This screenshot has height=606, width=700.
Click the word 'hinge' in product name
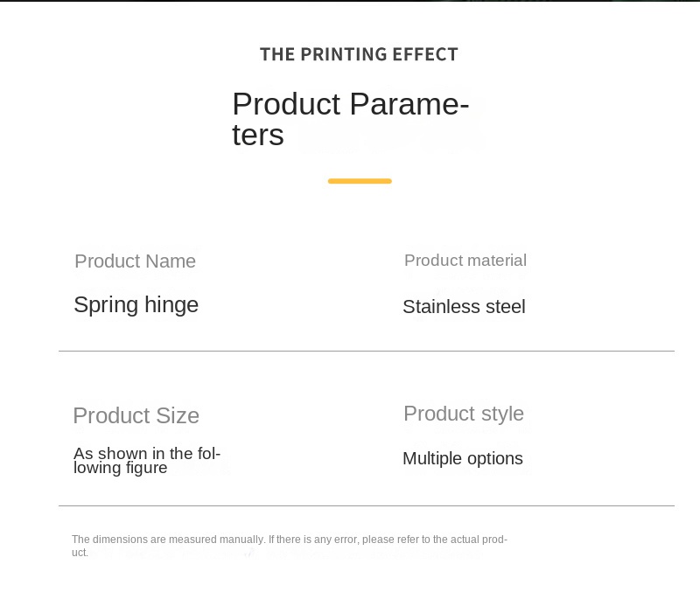[171, 305]
